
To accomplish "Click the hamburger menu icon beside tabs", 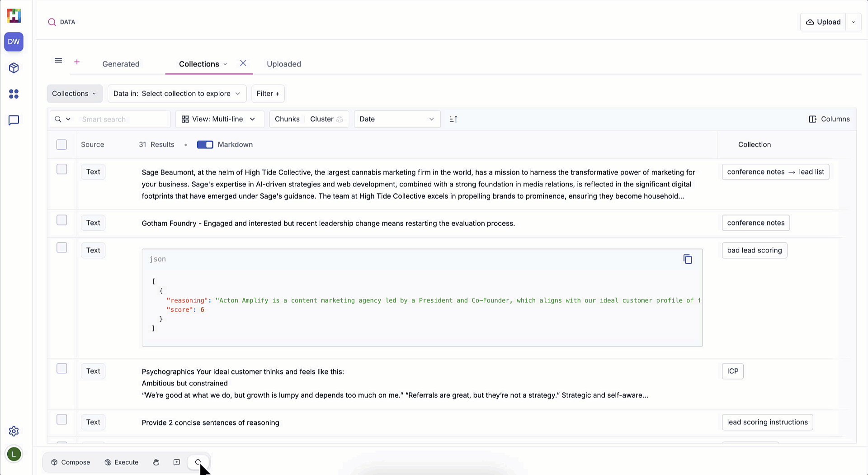I will (x=58, y=61).
